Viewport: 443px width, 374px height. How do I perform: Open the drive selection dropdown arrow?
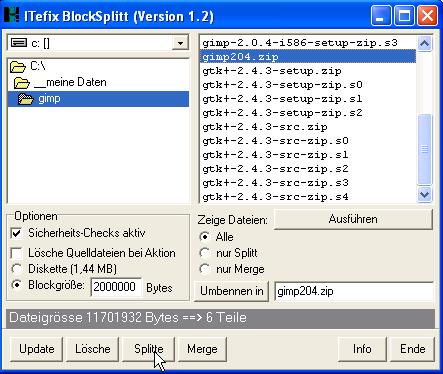180,43
